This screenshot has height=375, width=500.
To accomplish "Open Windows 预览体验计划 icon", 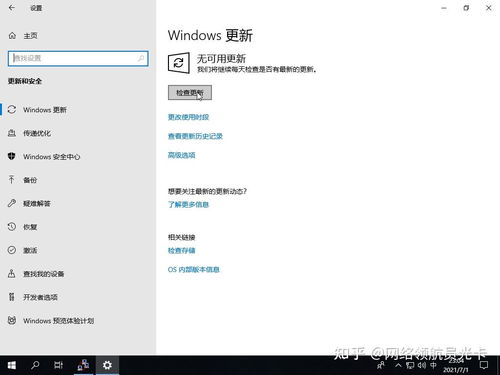I will point(12,321).
